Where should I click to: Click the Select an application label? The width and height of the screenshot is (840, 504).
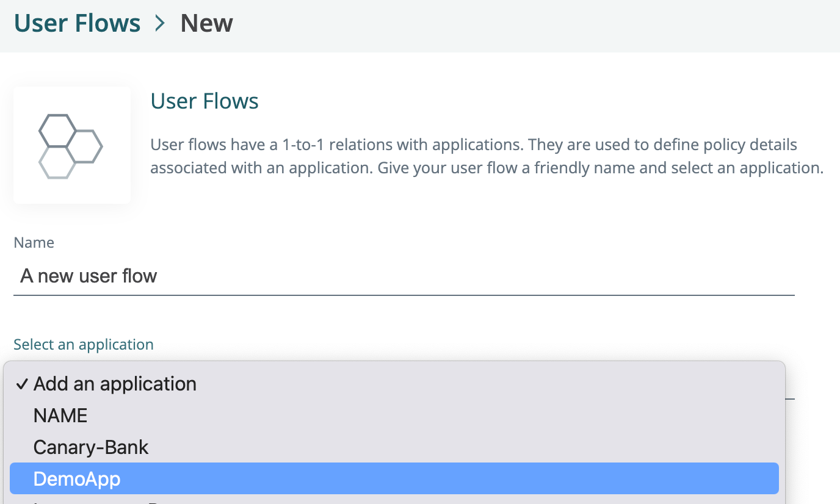pos(84,345)
